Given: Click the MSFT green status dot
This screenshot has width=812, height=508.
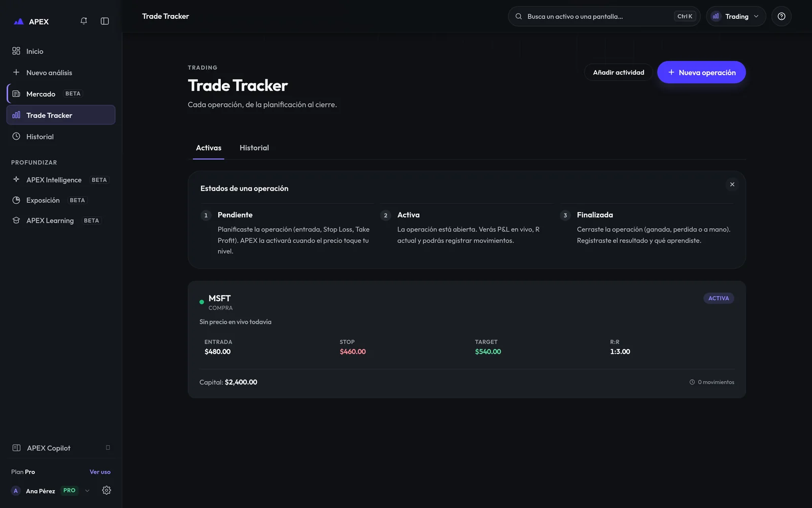Looking at the screenshot, I should pyautogui.click(x=201, y=302).
